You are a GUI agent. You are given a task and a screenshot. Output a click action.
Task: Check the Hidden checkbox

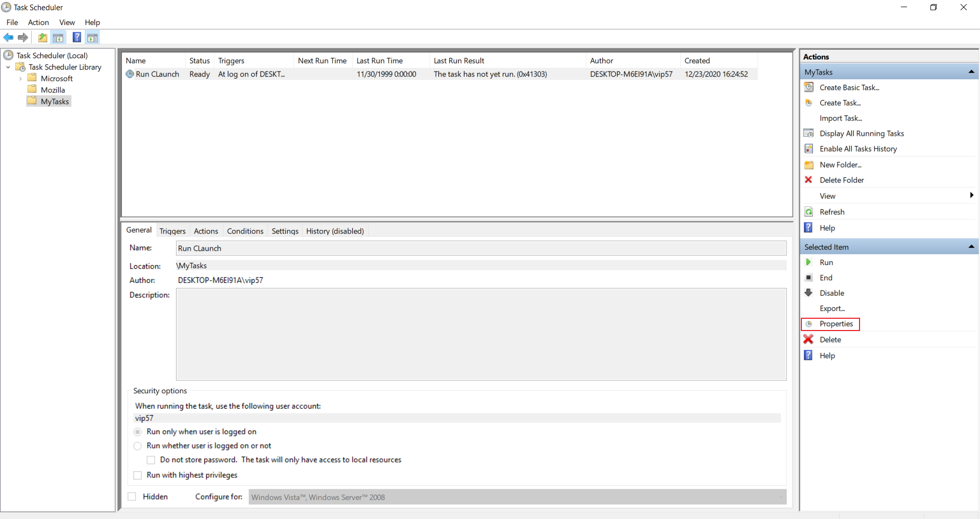tap(132, 496)
